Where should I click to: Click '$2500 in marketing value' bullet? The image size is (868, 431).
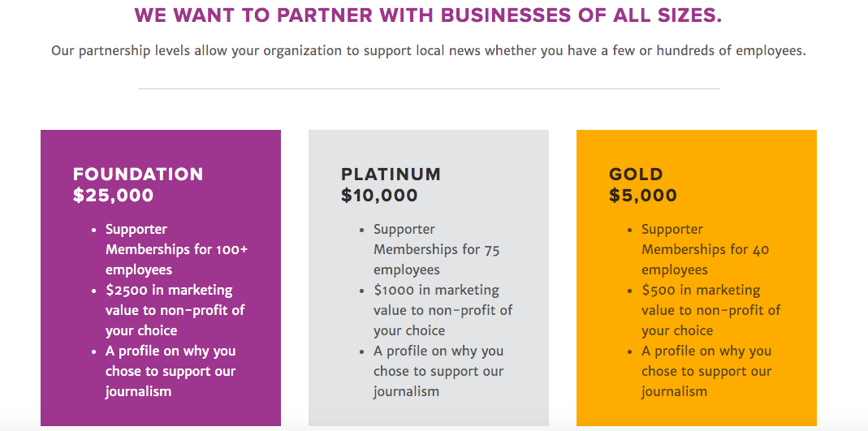pos(175,310)
